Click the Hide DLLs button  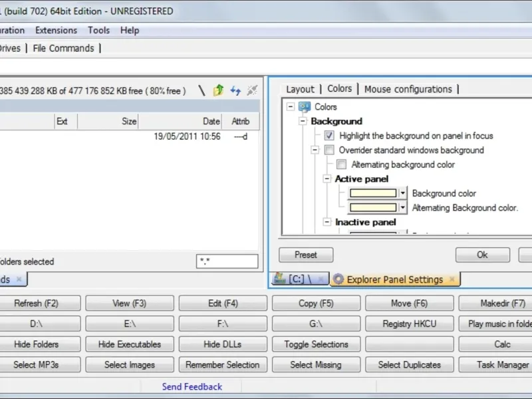(223, 344)
